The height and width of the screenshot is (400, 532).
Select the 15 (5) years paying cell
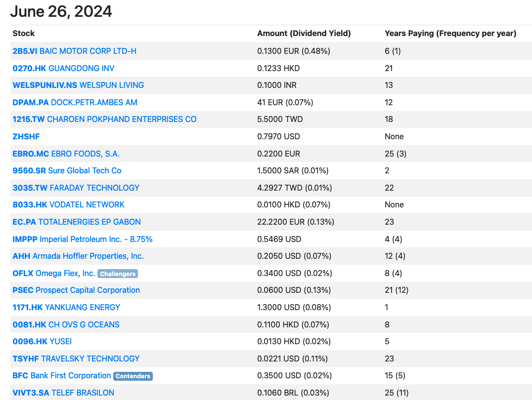point(395,376)
